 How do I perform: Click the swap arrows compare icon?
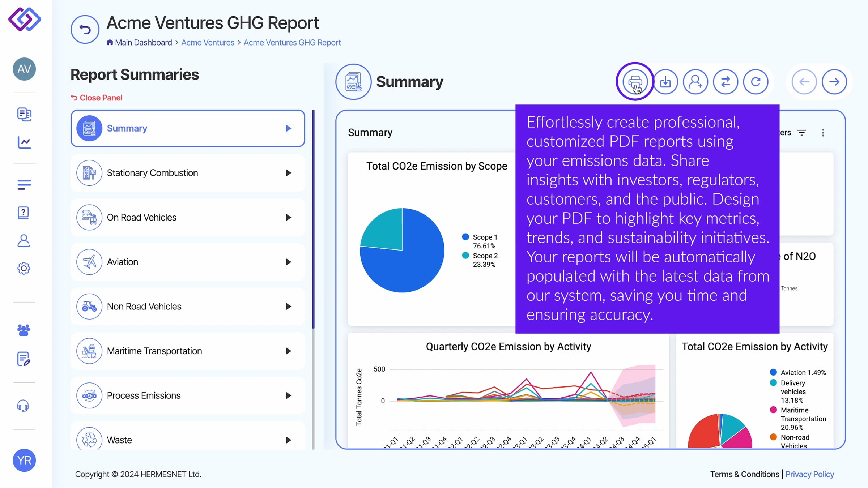[x=725, y=82]
